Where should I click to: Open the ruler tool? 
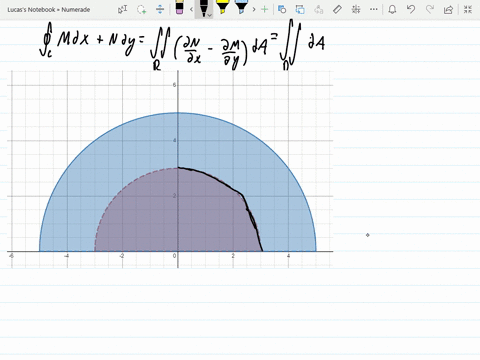[x=337, y=9]
